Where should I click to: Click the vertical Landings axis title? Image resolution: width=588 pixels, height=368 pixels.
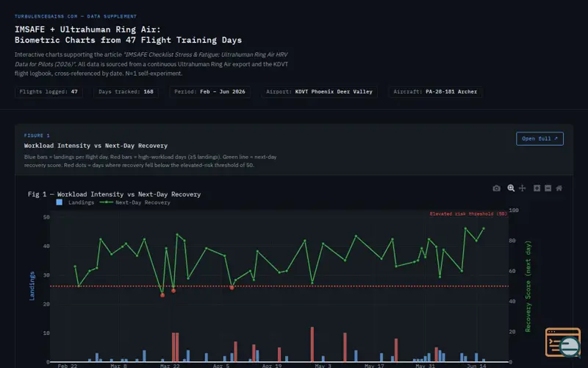coord(32,286)
